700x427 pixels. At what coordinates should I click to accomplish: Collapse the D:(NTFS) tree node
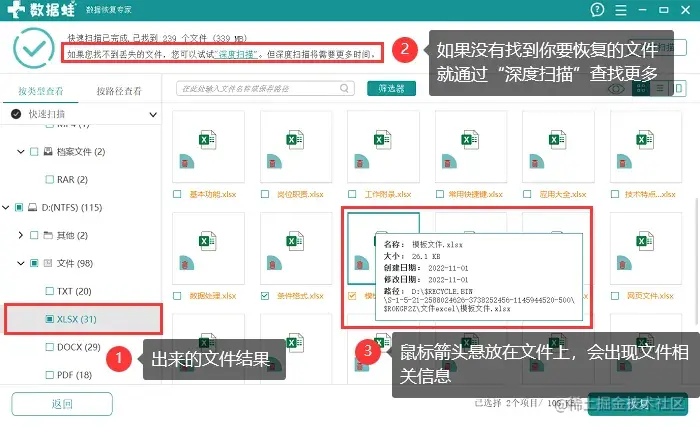coord(5,207)
